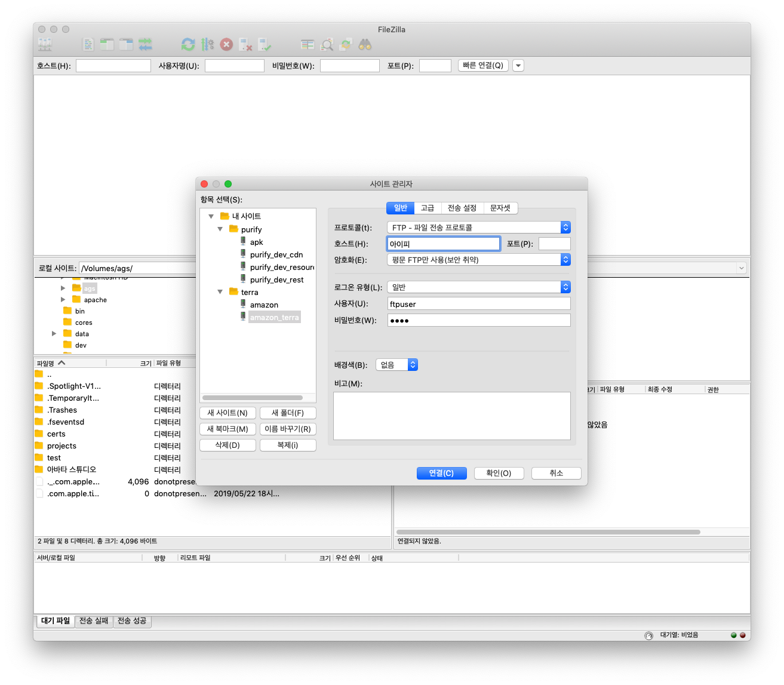Collapse the terra folder triangle
This screenshot has width=784, height=685.
220,291
